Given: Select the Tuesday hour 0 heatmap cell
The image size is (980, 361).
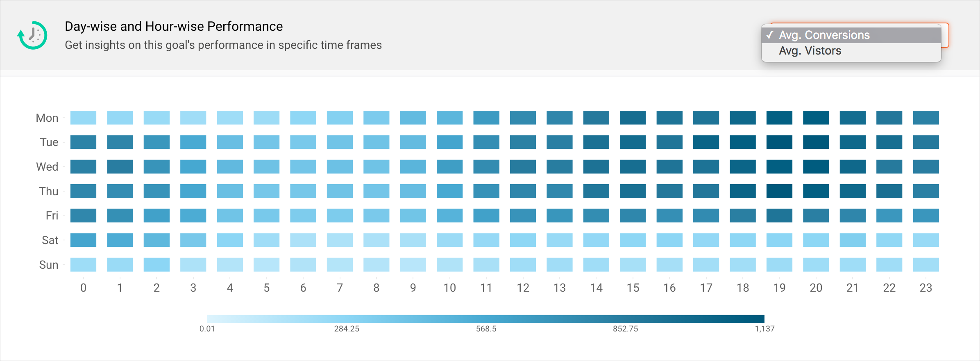Looking at the screenshot, I should (83, 142).
